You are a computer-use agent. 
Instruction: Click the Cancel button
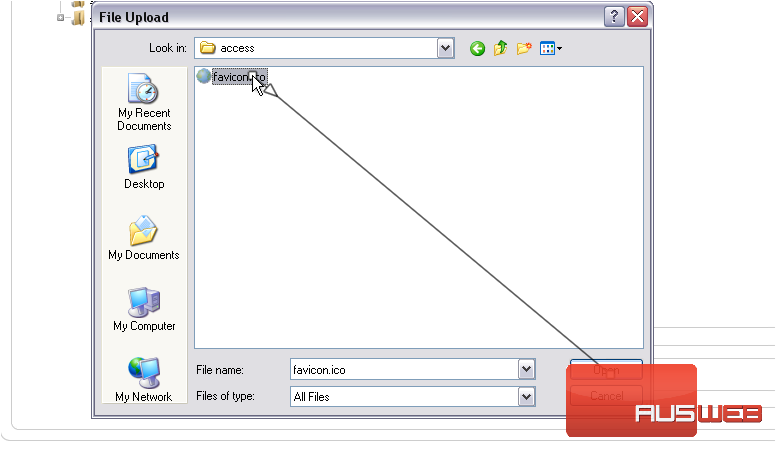coord(606,396)
